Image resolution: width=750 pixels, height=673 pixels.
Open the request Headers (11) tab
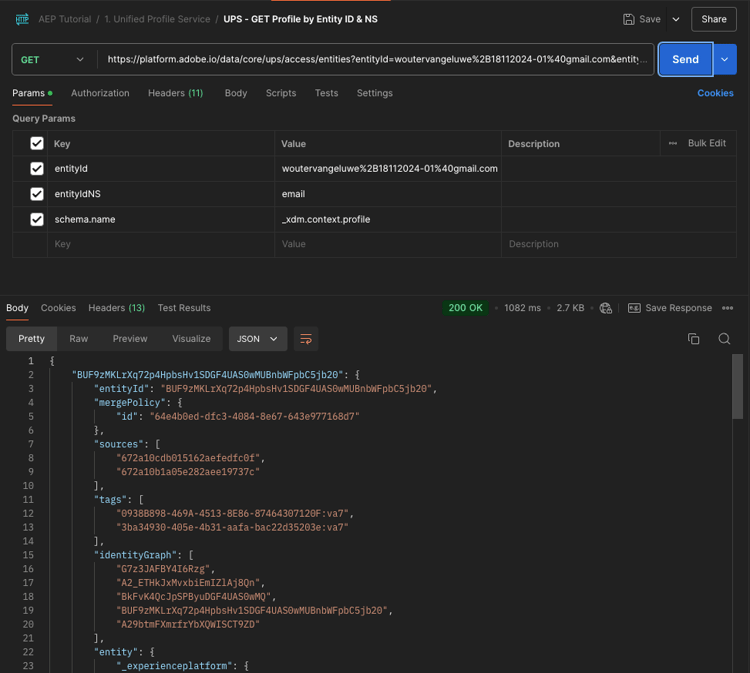pos(176,93)
